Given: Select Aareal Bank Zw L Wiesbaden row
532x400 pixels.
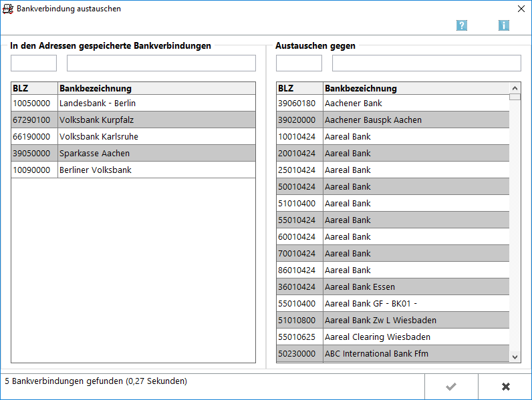Looking at the screenshot, I should click(x=393, y=320).
